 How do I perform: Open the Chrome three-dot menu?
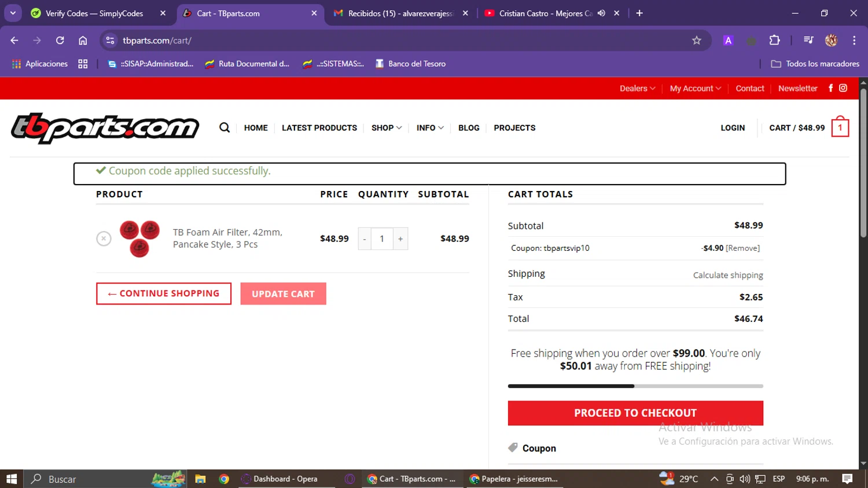click(x=854, y=41)
